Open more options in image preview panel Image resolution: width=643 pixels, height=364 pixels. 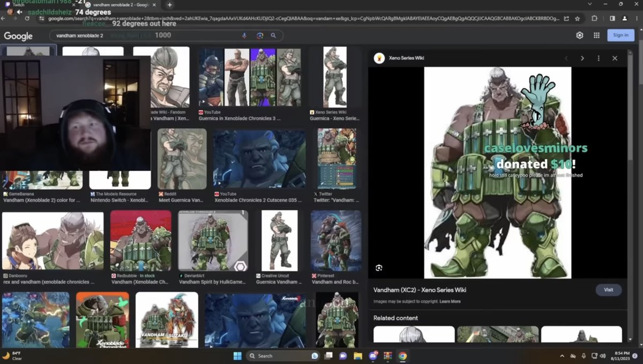tap(599, 58)
